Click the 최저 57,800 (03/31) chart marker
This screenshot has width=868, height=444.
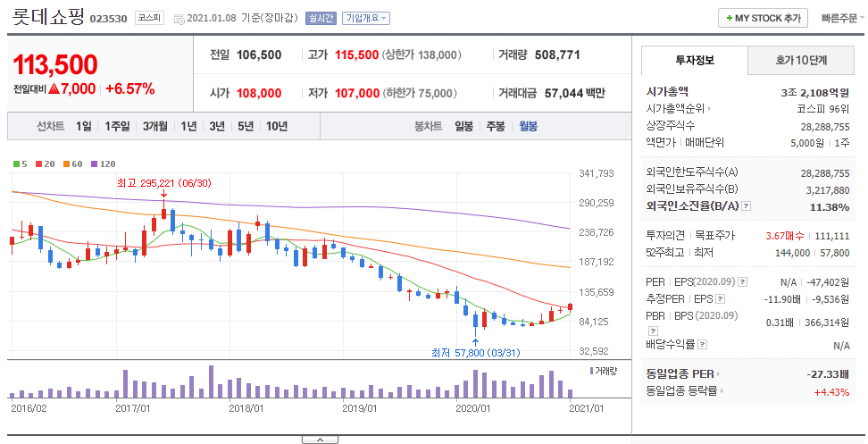tap(476, 353)
